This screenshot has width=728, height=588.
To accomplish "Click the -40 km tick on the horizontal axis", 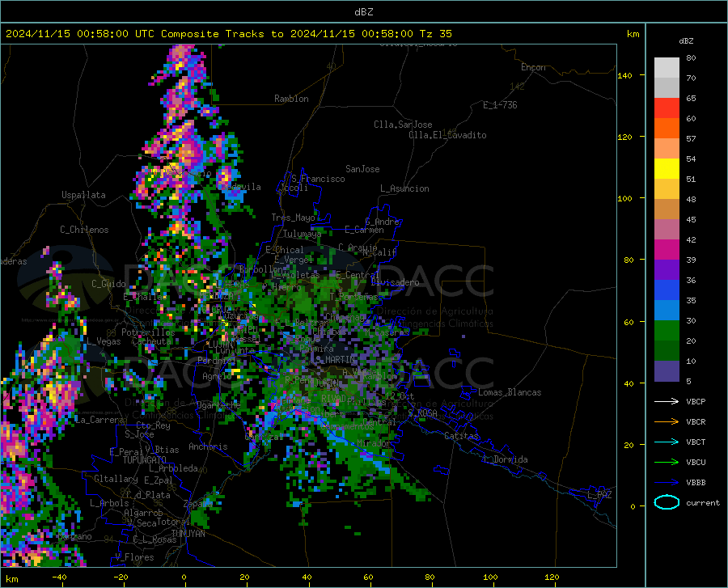I will click(x=59, y=577).
